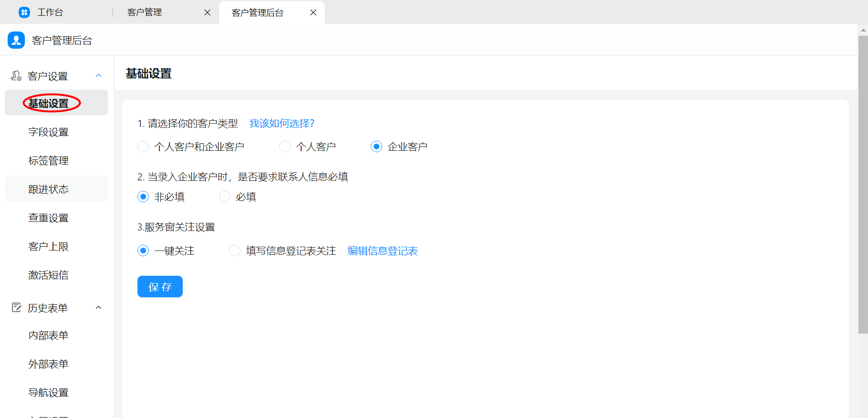The image size is (868, 418).
Task: Click the 基础设置 page heading
Action: click(149, 73)
